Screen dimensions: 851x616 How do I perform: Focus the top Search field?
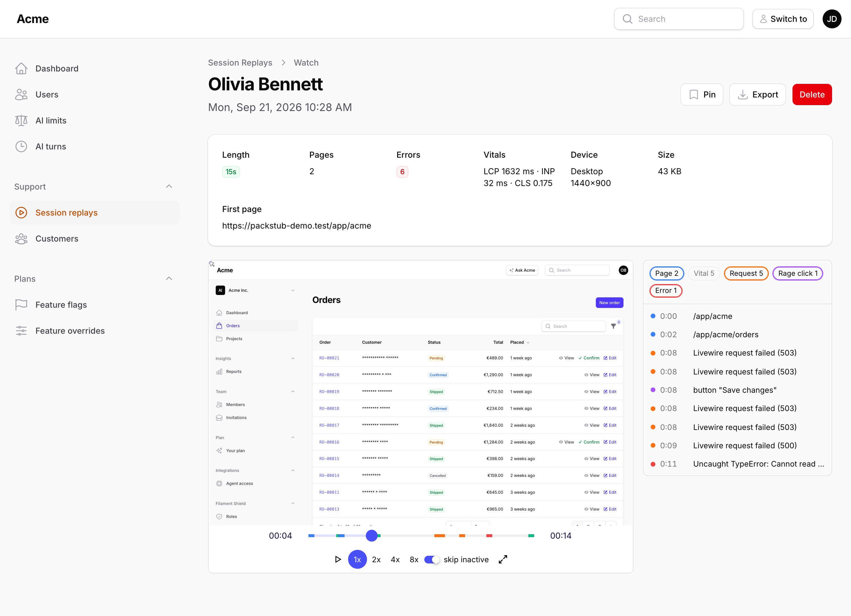[x=678, y=19]
